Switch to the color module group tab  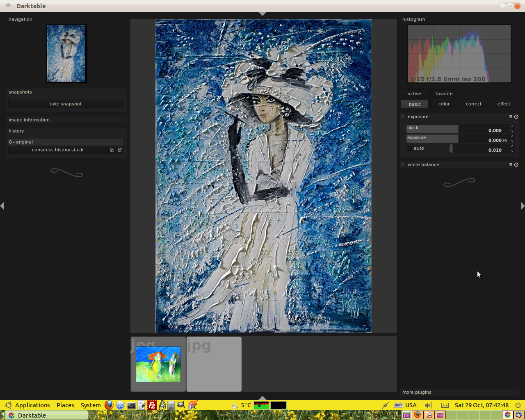coord(444,104)
